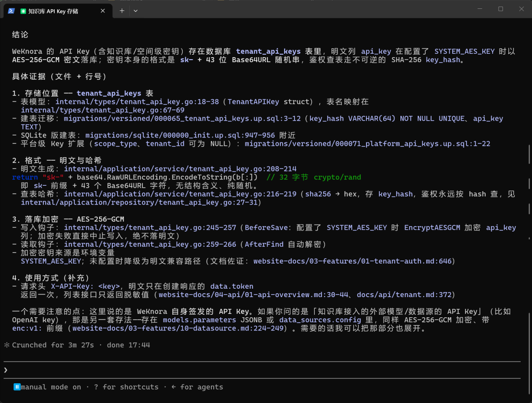Click the prompt chevron at the input line
Viewport: 532px width, 403px height.
coord(6,370)
